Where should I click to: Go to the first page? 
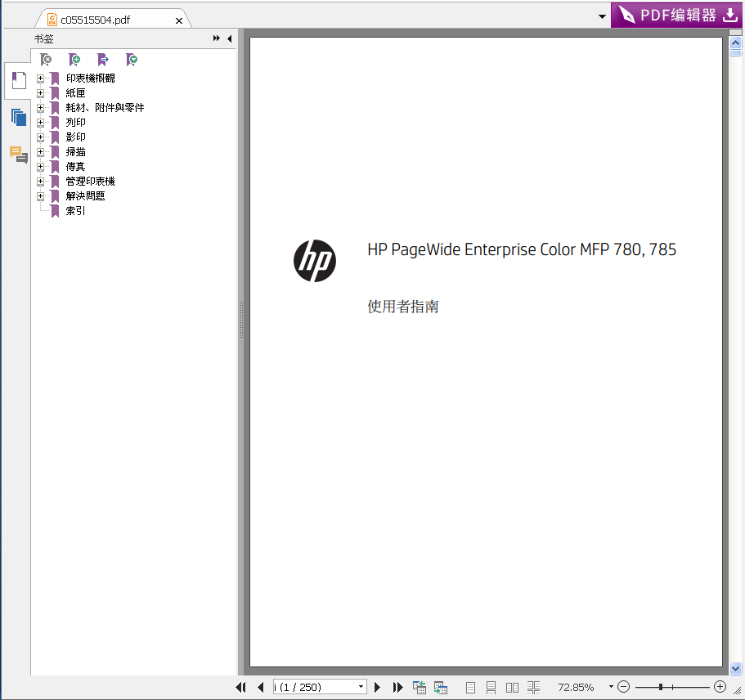click(241, 687)
